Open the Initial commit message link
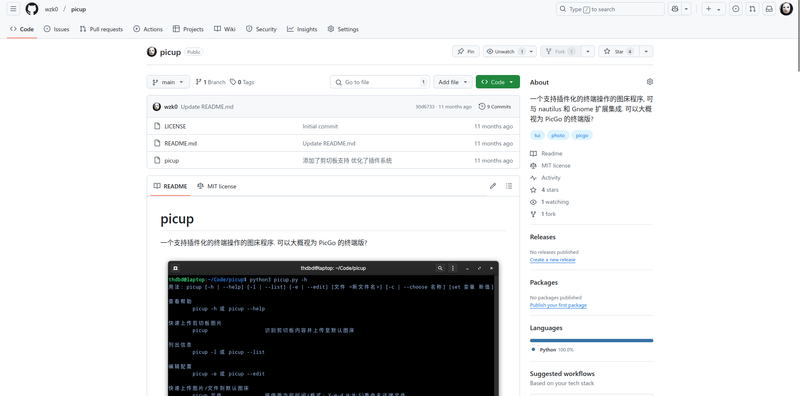 [x=320, y=126]
